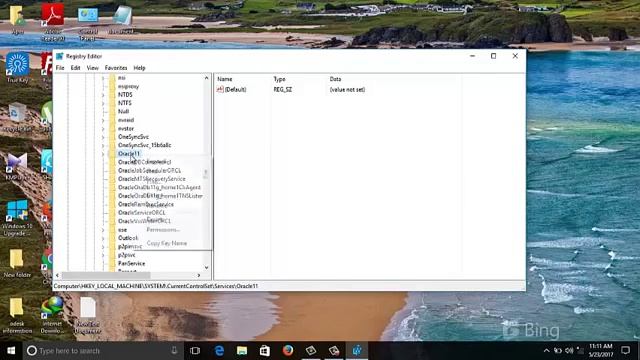Select the Oracle11 key in the tree
This screenshot has height=360, width=640.
129,154
